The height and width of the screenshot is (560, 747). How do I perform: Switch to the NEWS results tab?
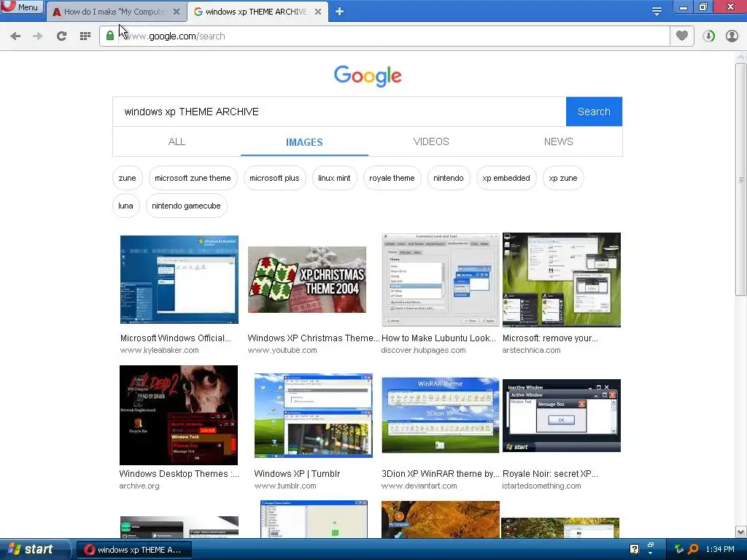tap(558, 141)
